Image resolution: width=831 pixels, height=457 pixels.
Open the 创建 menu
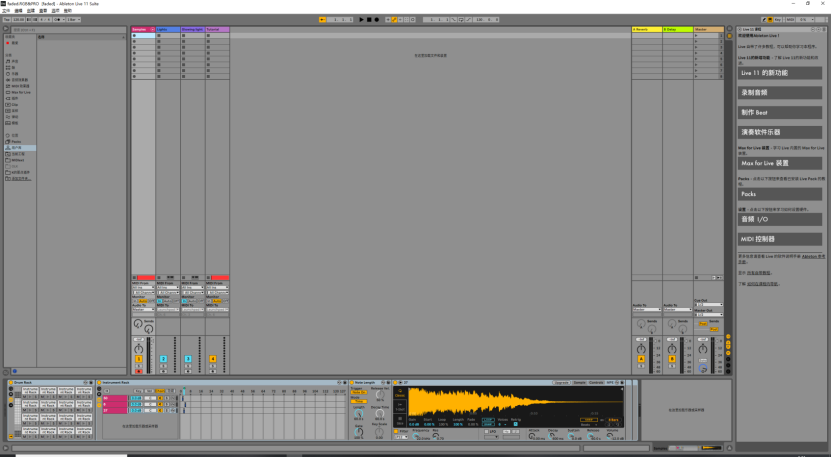point(31,11)
